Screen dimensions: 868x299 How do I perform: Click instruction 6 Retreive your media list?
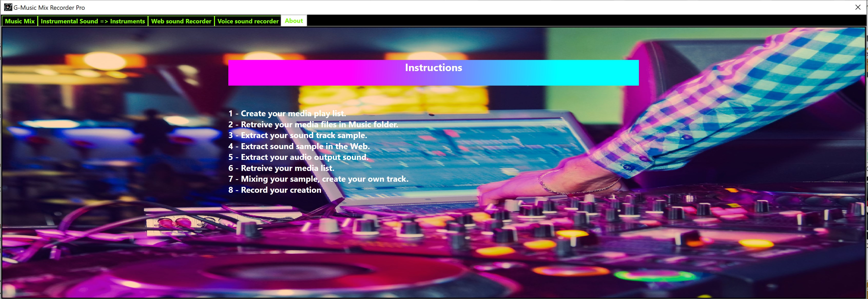(281, 168)
